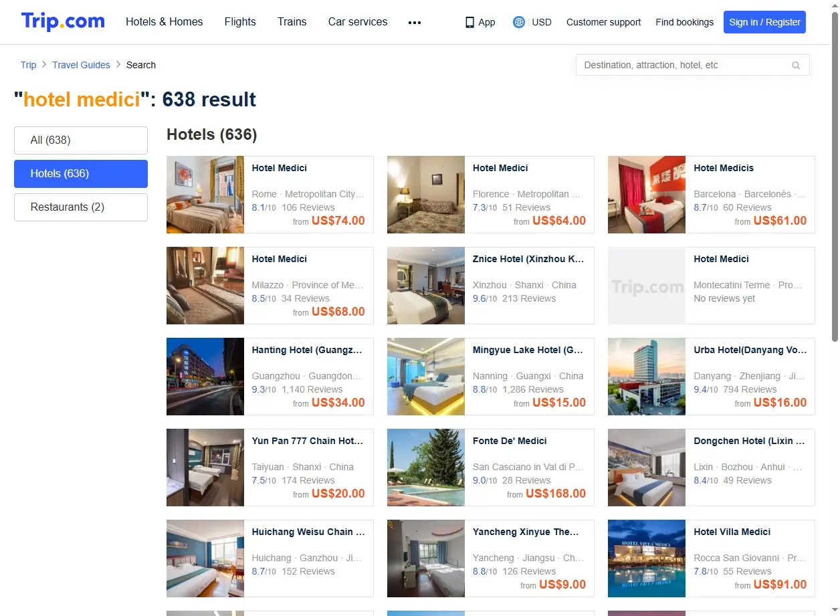Select the Hotels (636) filter tab
The width and height of the screenshot is (840, 616).
pyautogui.click(x=81, y=174)
